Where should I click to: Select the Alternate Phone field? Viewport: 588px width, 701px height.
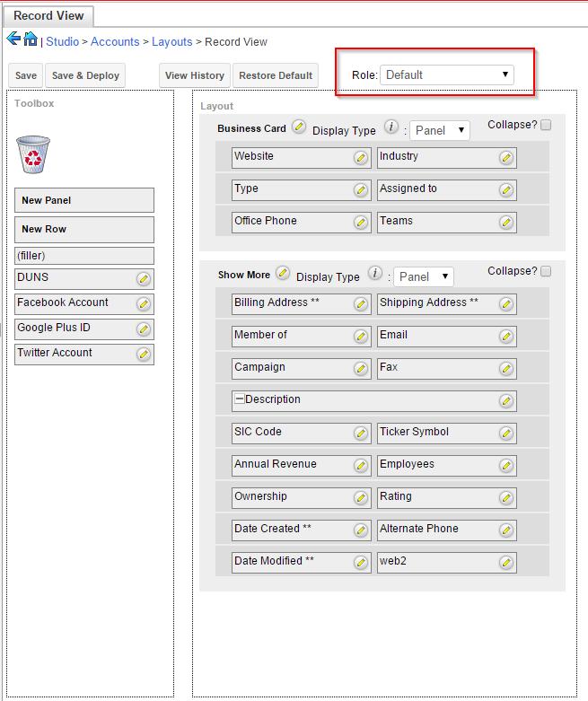(447, 530)
